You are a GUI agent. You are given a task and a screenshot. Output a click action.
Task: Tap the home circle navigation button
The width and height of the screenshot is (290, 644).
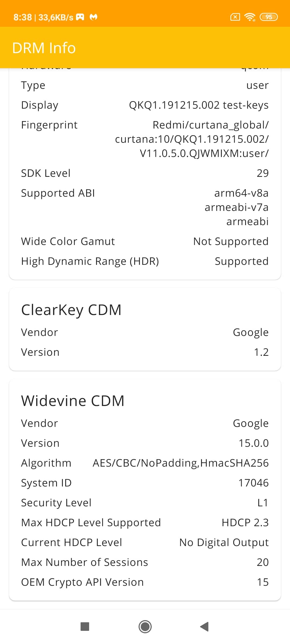(x=145, y=627)
